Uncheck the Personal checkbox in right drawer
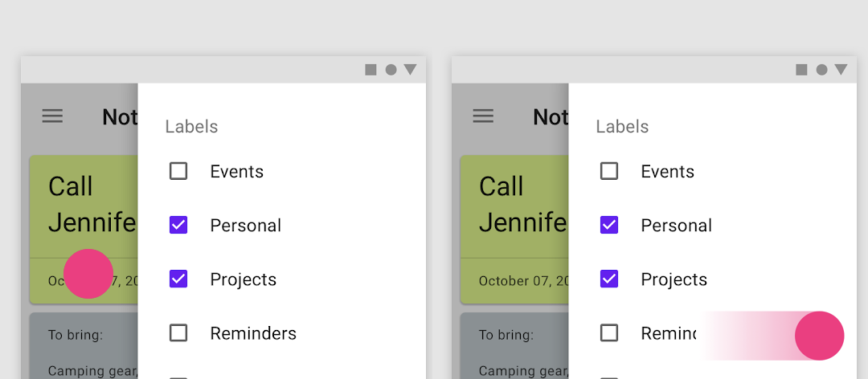Image resolution: width=868 pixels, height=379 pixels. coord(609,225)
